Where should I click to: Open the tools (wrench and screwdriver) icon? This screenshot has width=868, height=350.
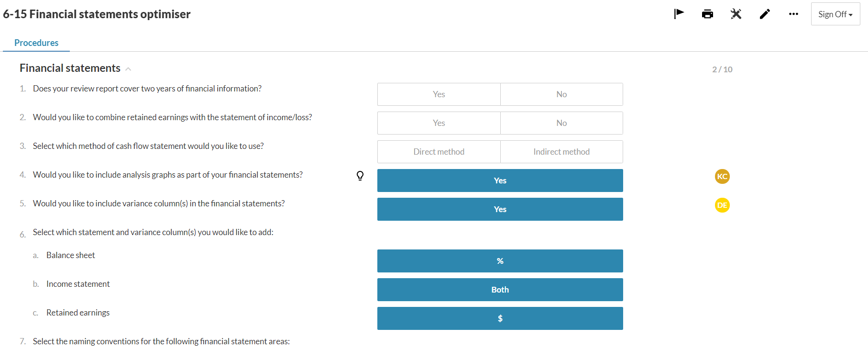coord(736,14)
